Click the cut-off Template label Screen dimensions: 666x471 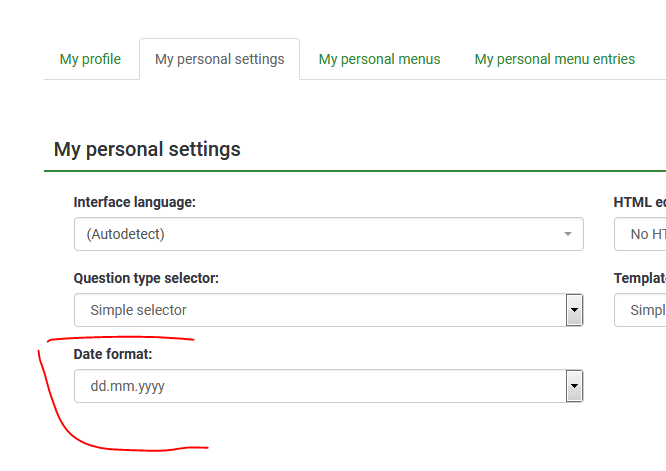tap(639, 278)
